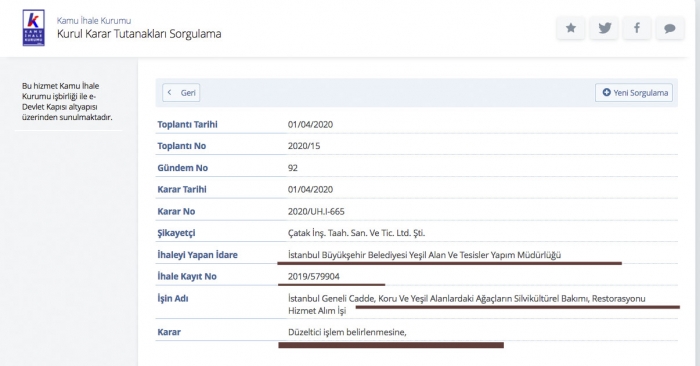700x366 pixels.
Task: Open Kamu İhale Kurumu agency link
Action: point(94,21)
